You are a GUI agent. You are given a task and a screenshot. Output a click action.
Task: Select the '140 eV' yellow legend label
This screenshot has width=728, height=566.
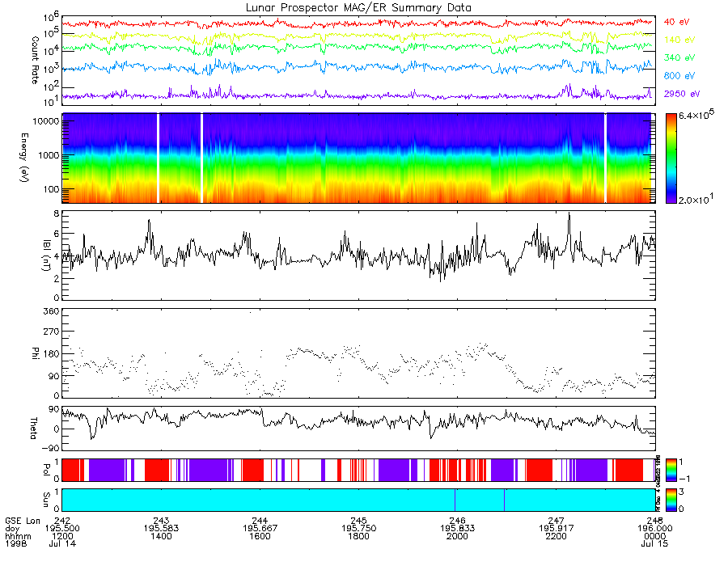[679, 40]
